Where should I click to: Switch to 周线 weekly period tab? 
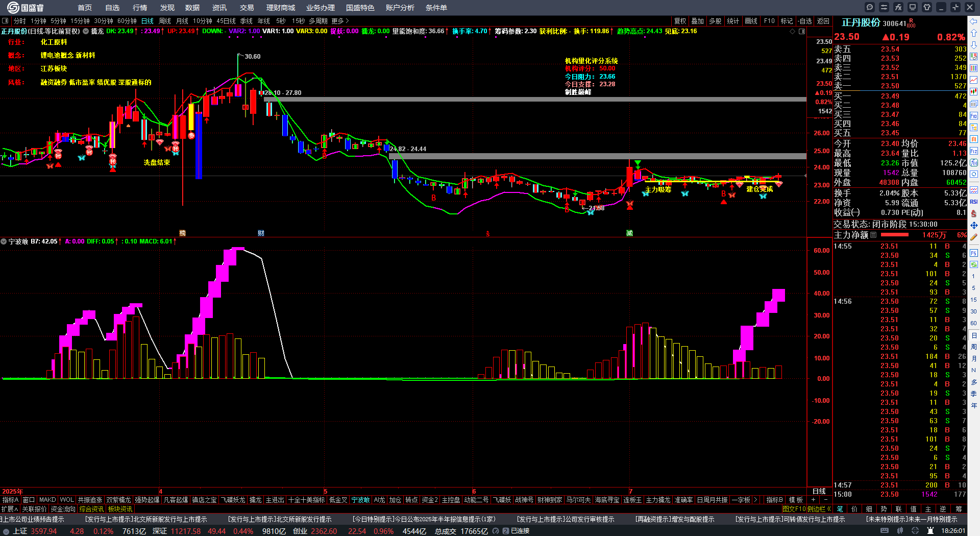point(165,21)
